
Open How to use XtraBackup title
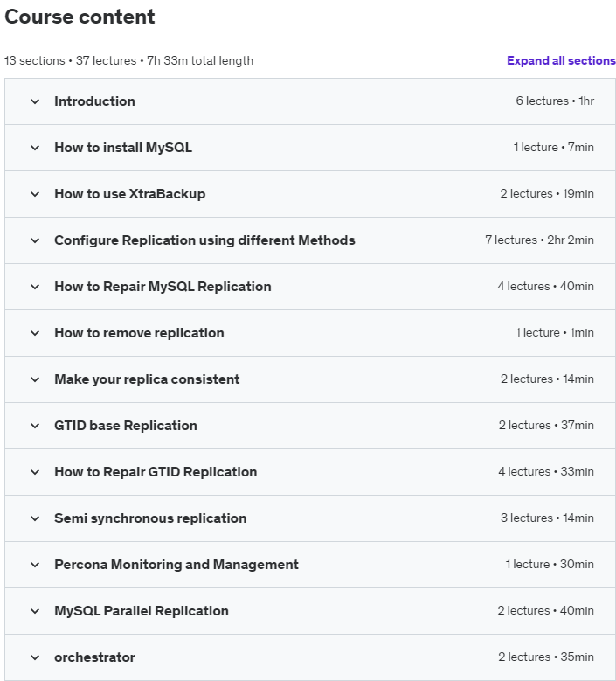[130, 194]
